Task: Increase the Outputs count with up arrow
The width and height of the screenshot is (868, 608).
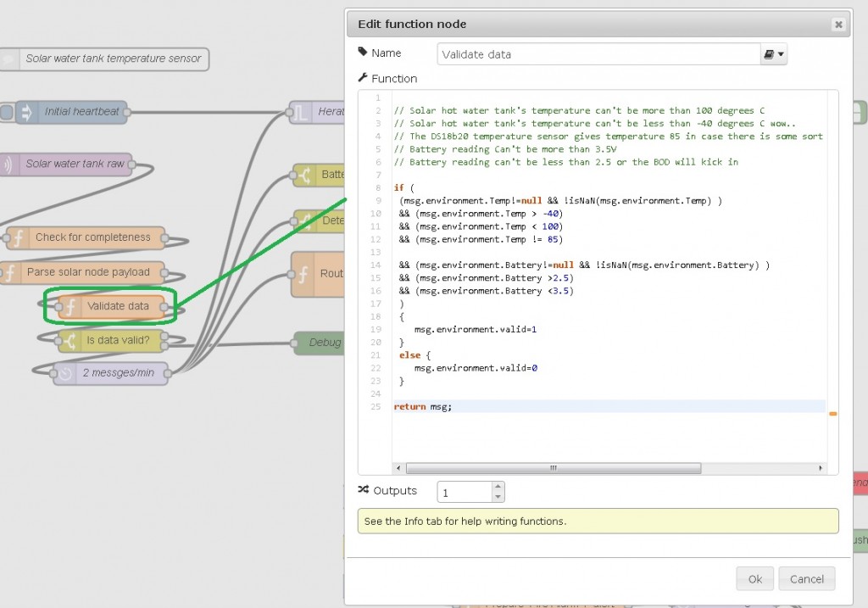Action: click(x=498, y=486)
